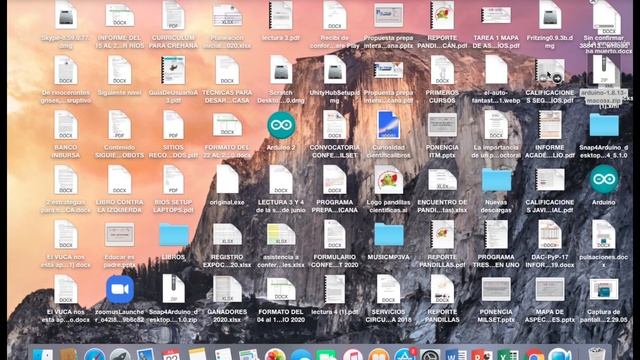Select asistencia a confer...ias.xlsx spreadsheet
Image resolution: width=640 pixels, height=360 pixels.
281,235
